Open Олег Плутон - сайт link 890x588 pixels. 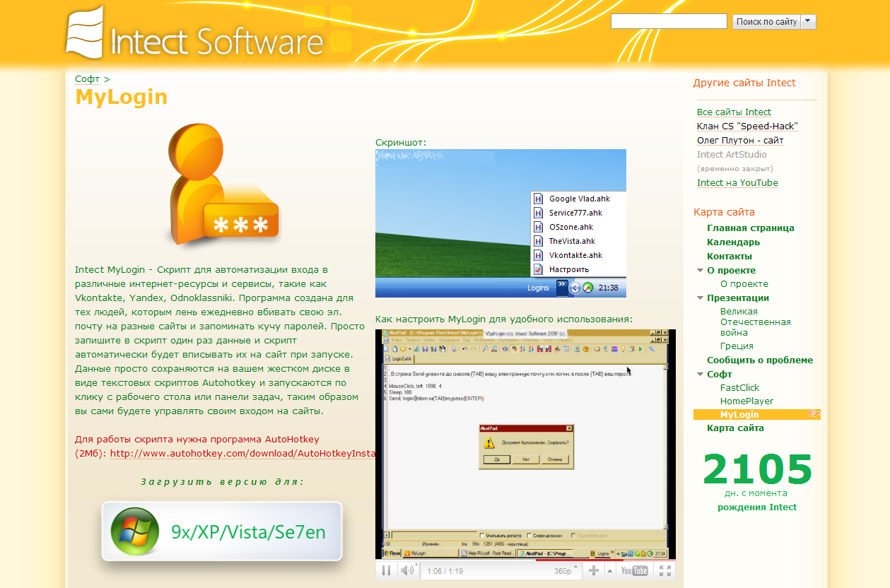(x=740, y=141)
